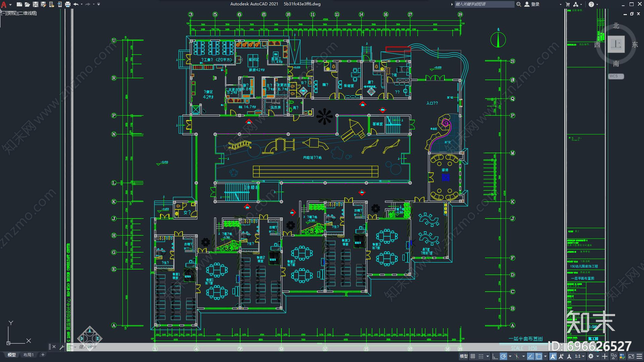Toggle isometric drafting icon
This screenshot has height=362, width=644.
coord(517,356)
